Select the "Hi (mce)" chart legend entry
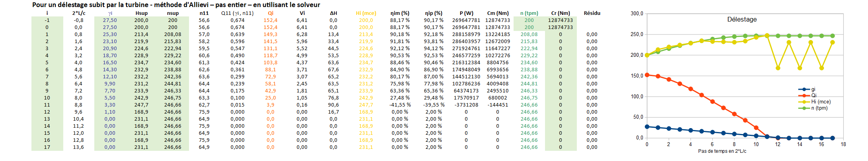Image resolution: width=868 pixels, height=161 pixels. (x=820, y=102)
